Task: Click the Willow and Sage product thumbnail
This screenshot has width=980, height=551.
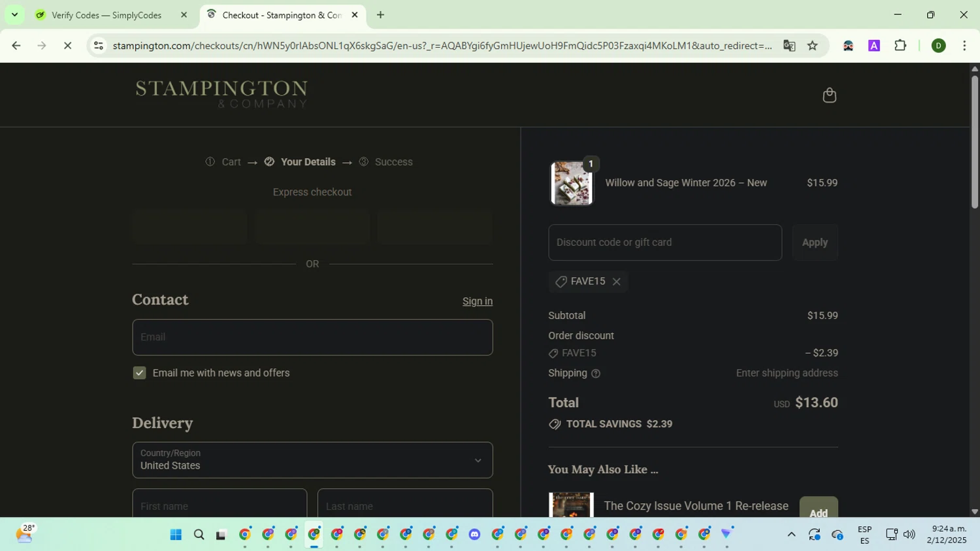Action: (x=572, y=184)
